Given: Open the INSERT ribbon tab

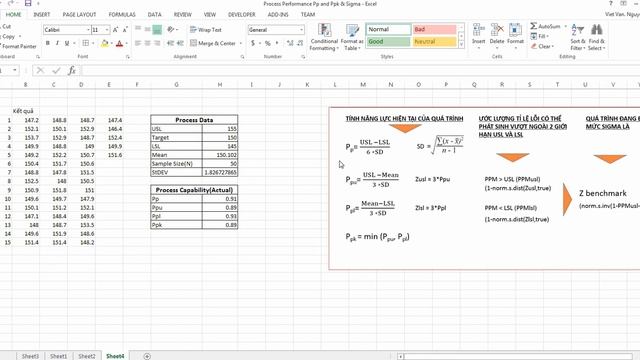Looking at the screenshot, I should point(42,15).
